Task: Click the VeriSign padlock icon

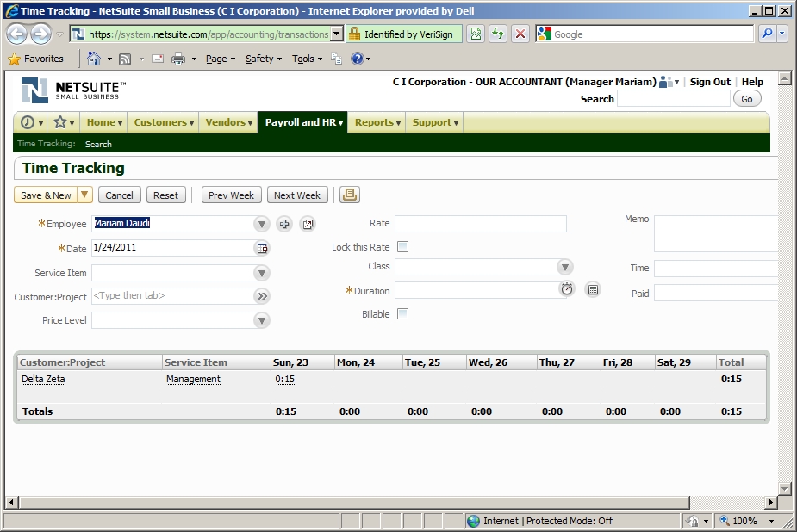Action: click(x=354, y=34)
